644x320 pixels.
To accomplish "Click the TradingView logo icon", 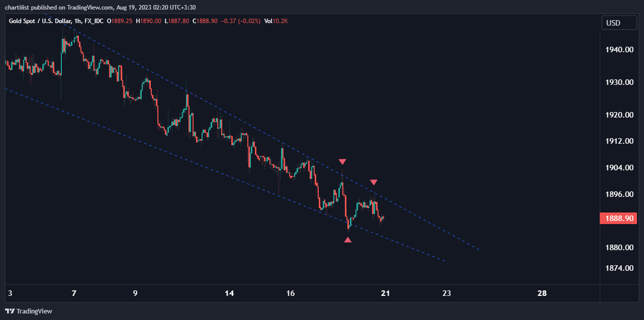I will [10, 311].
